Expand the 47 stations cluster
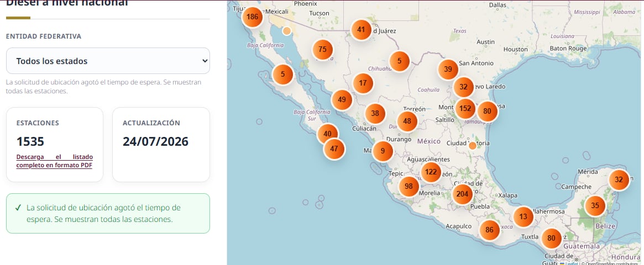Viewport: 644px width, 265px height. point(334,149)
